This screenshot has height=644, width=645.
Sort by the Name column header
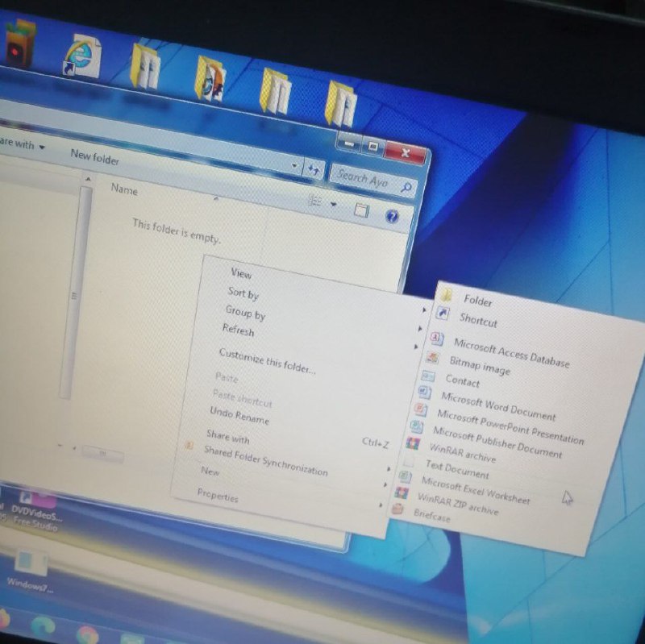124,189
